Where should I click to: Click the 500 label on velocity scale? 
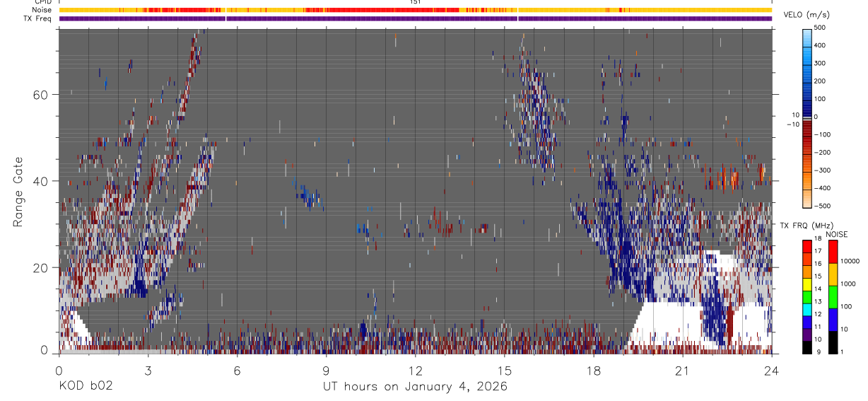pos(820,28)
